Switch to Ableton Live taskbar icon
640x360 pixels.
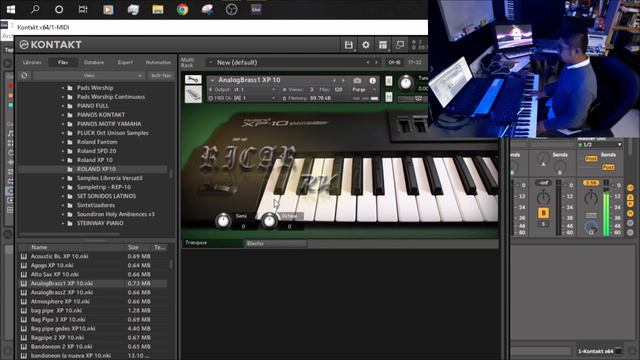click(256, 9)
